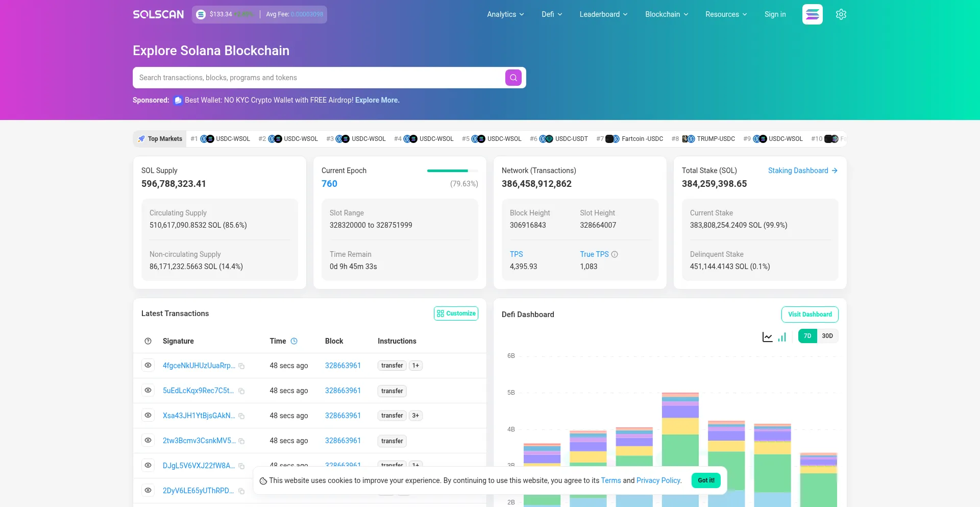
Task: Open the Leaderboard dropdown menu
Action: click(603, 14)
